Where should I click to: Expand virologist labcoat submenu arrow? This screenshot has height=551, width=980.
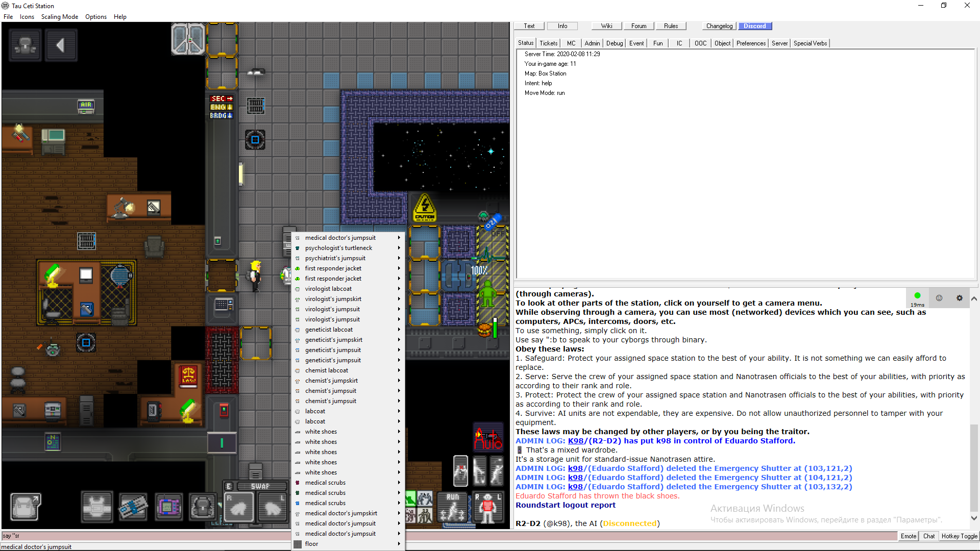click(399, 289)
